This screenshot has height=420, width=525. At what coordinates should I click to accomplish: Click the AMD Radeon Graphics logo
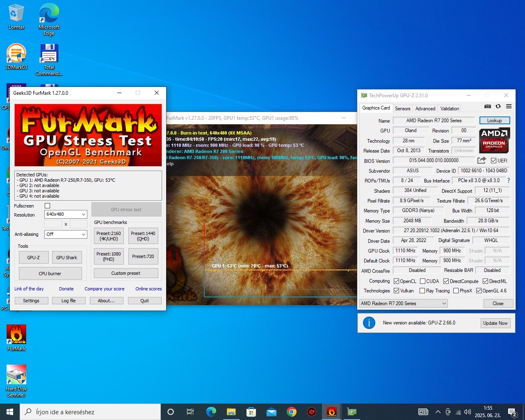pyautogui.click(x=494, y=140)
